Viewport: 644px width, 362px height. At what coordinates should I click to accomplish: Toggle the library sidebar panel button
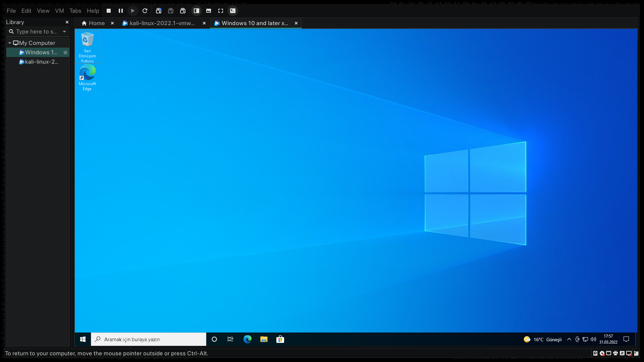coord(197,11)
